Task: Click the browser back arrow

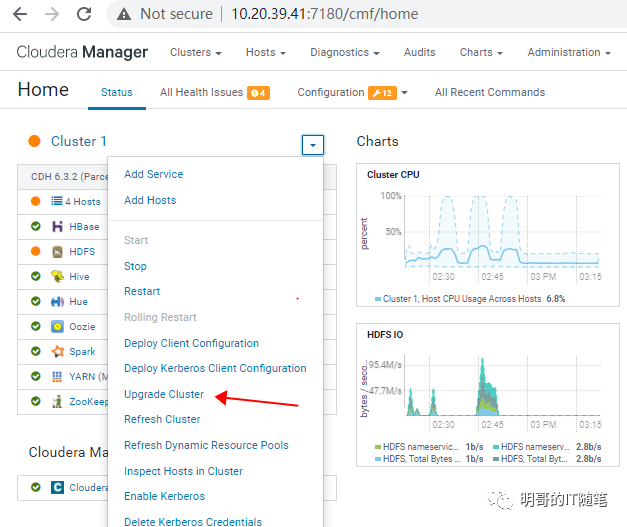Action: (19, 14)
